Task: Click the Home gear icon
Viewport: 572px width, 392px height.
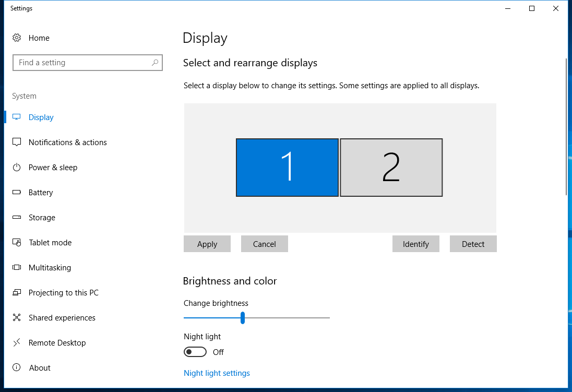Action: pos(17,38)
